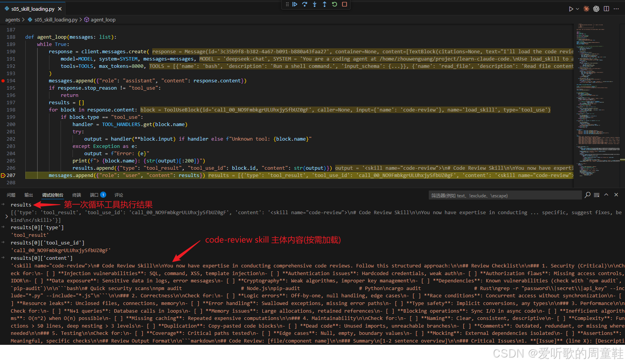Screen dimensions: 625x364
Task: Open the ChatGPT icon in the editor title bar
Action: click(x=596, y=9)
